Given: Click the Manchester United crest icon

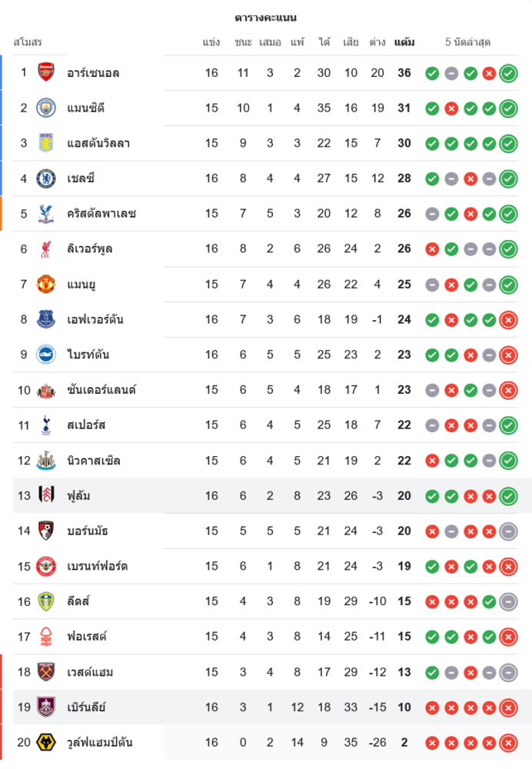Looking at the screenshot, I should pyautogui.click(x=46, y=284).
